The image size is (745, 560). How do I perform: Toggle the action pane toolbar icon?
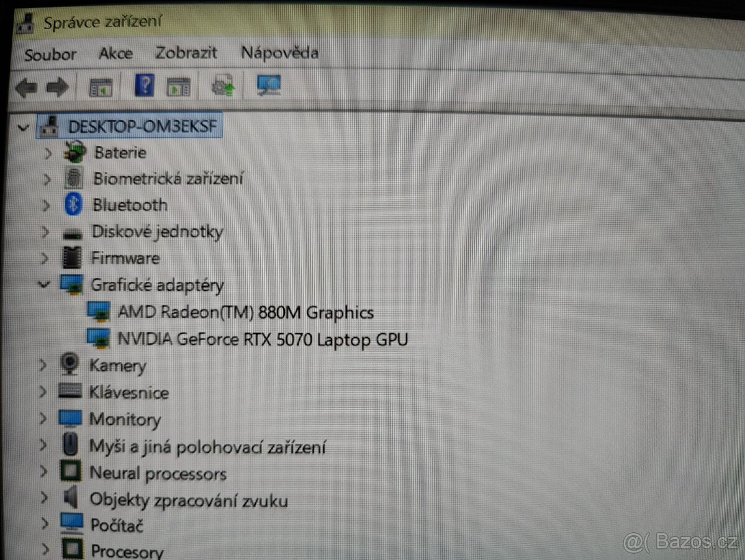pos(178,86)
